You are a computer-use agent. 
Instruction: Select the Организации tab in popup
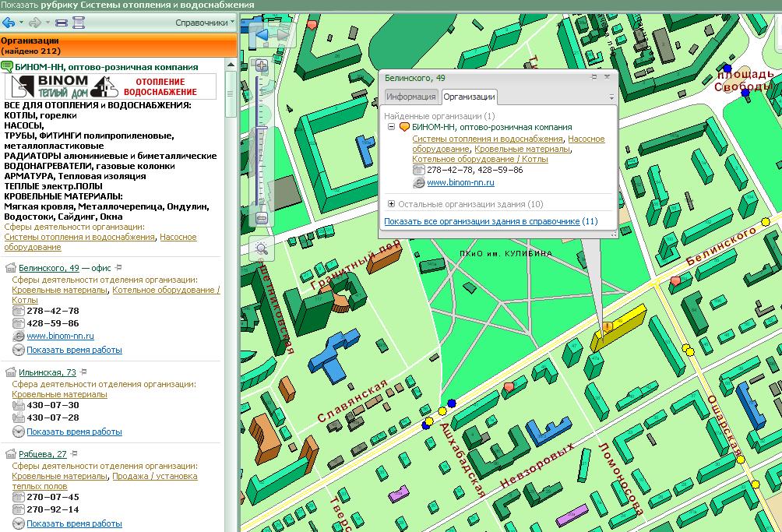pos(470,97)
